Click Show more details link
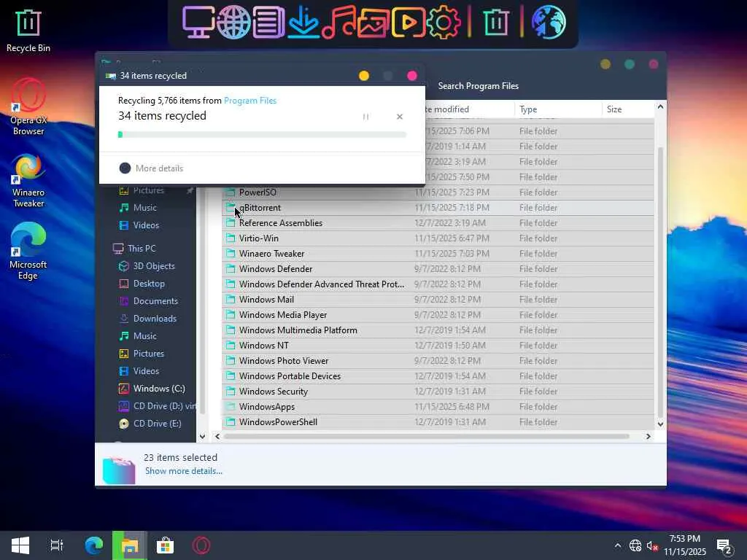Image resolution: width=747 pixels, height=560 pixels. [x=183, y=471]
